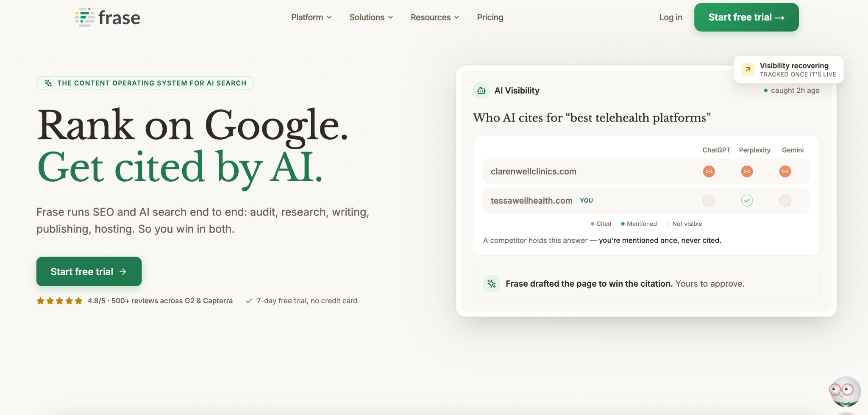Go to the Pricing page
The height and width of the screenshot is (415, 868).
(490, 17)
